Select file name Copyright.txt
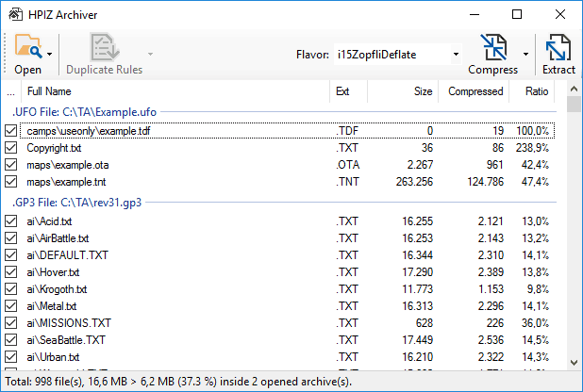The height and width of the screenshot is (392, 583). tap(54, 148)
